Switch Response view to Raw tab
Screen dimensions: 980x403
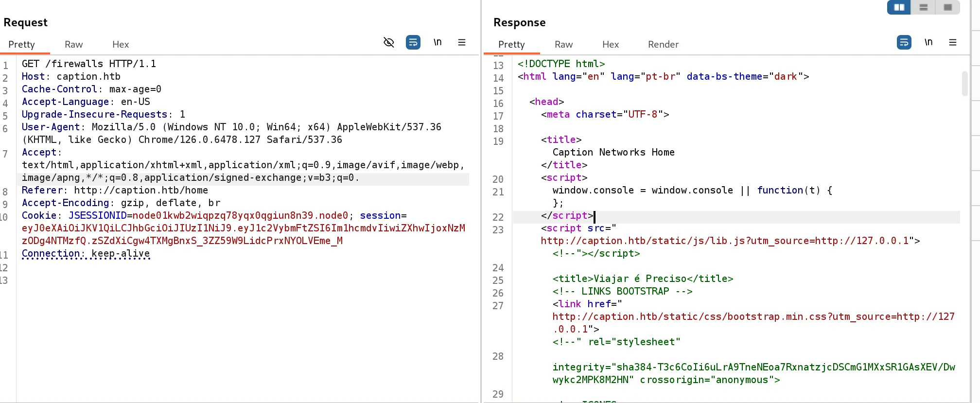click(564, 44)
